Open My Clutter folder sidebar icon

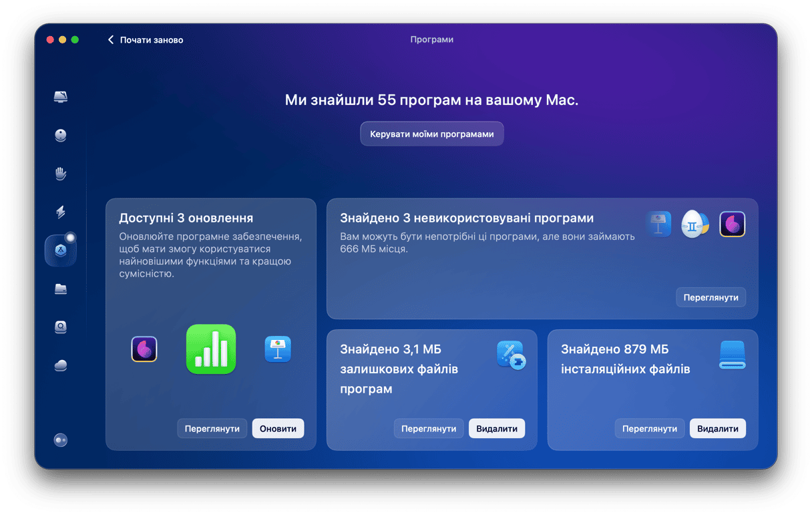61,289
